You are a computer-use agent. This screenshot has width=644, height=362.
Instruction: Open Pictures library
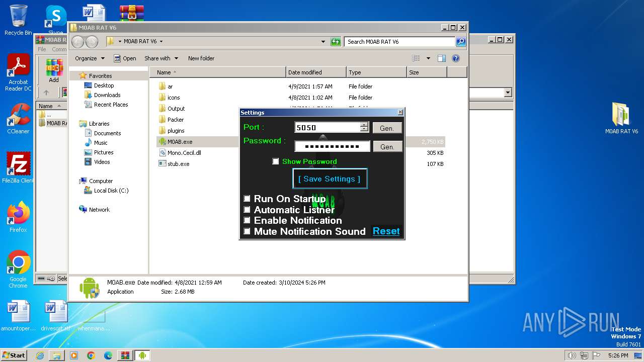[x=104, y=152]
